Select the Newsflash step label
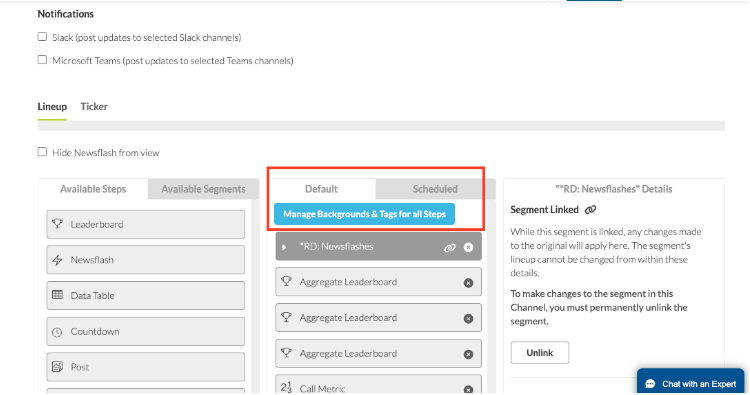 (x=92, y=260)
